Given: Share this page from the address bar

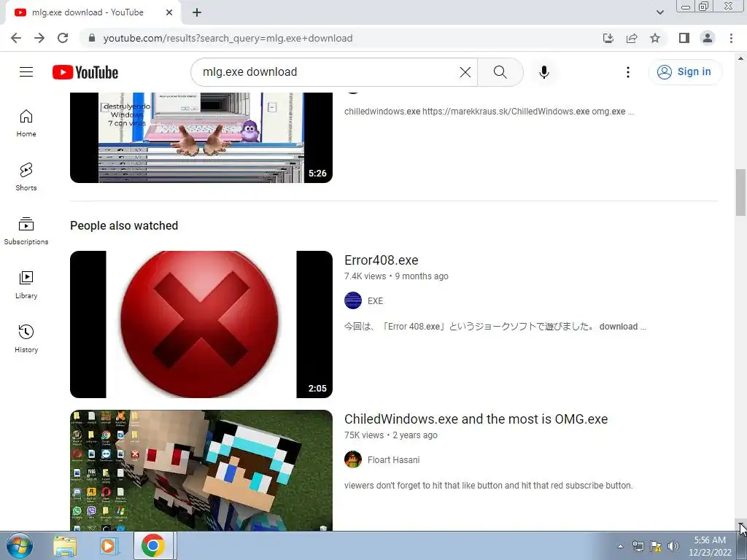Looking at the screenshot, I should (632, 38).
